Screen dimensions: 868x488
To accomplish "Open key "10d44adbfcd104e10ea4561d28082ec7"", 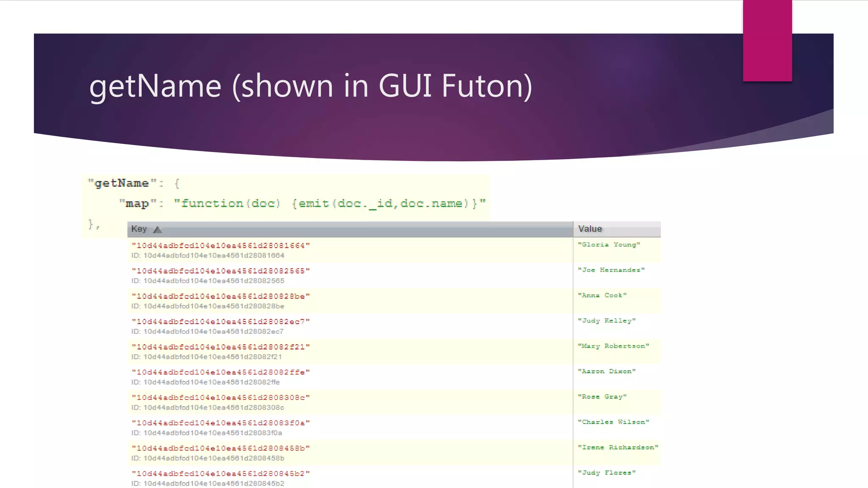I will tap(221, 322).
